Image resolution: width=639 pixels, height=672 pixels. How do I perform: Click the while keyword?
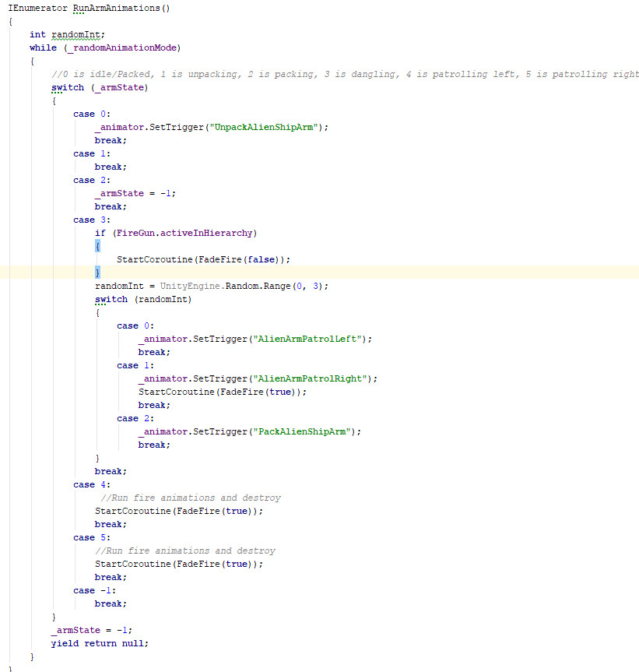[x=44, y=48]
